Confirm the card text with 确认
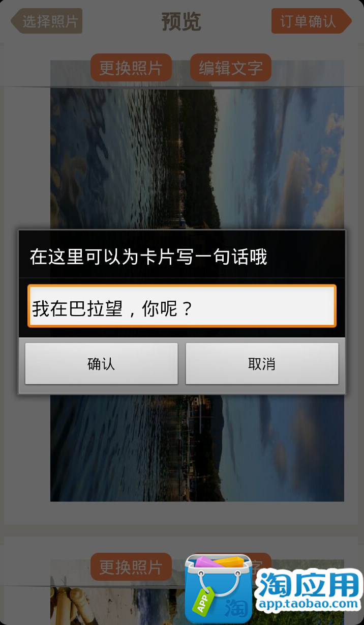364x625 pixels. [x=101, y=364]
